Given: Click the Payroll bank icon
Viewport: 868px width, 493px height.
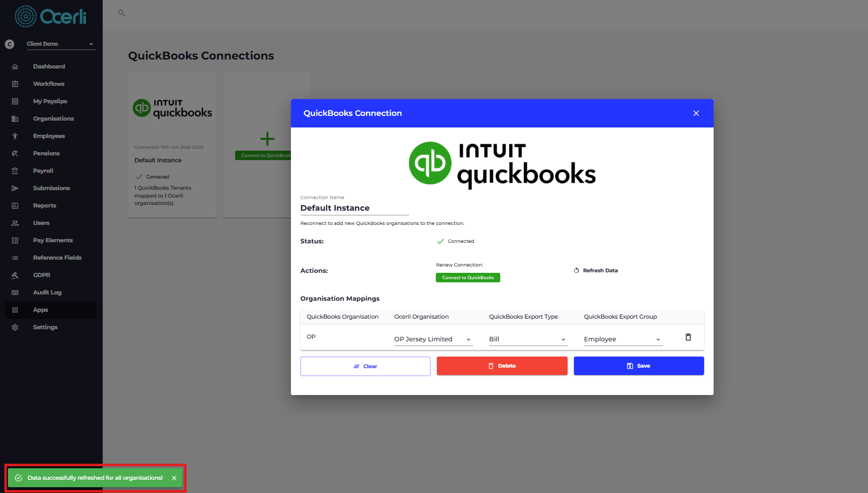Looking at the screenshot, I should (x=15, y=171).
